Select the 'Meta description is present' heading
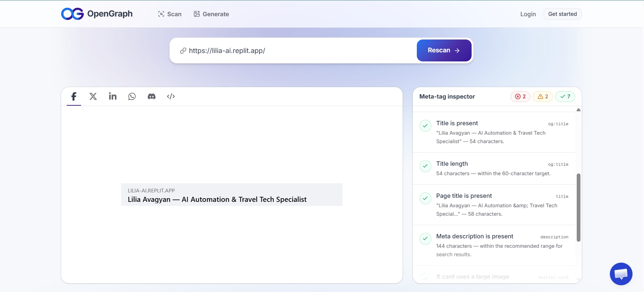The height and width of the screenshot is (292, 644). pos(475,236)
